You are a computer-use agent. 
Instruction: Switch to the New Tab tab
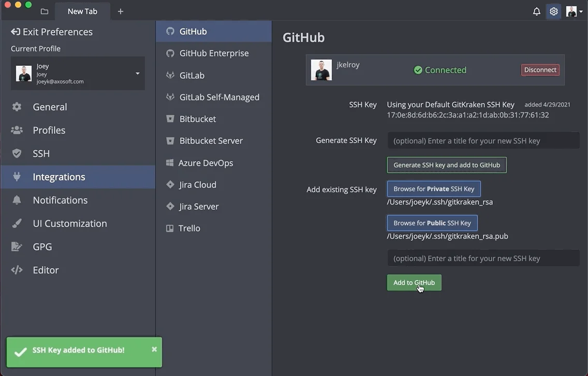tap(82, 11)
